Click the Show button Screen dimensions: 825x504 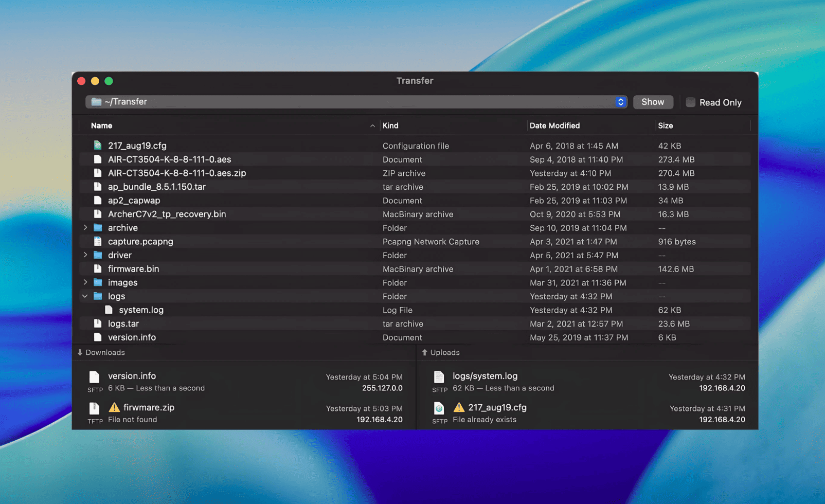(x=653, y=102)
